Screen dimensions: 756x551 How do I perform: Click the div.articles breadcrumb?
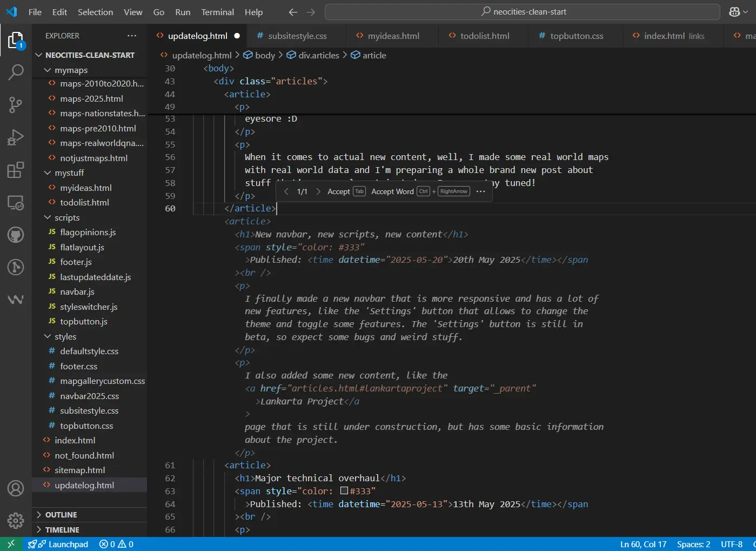click(x=313, y=55)
